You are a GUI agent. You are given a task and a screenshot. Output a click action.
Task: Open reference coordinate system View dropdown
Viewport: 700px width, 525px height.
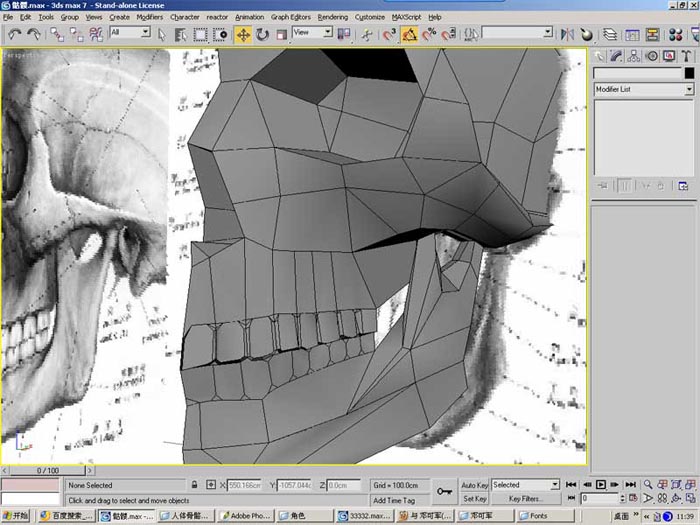tap(312, 32)
